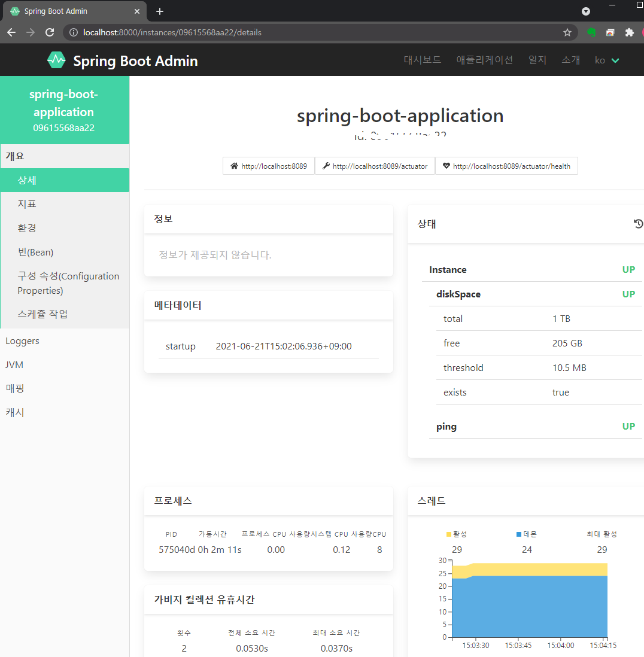Click the 최대 활성 thread legend label
The height and width of the screenshot is (657, 644).
602,534
